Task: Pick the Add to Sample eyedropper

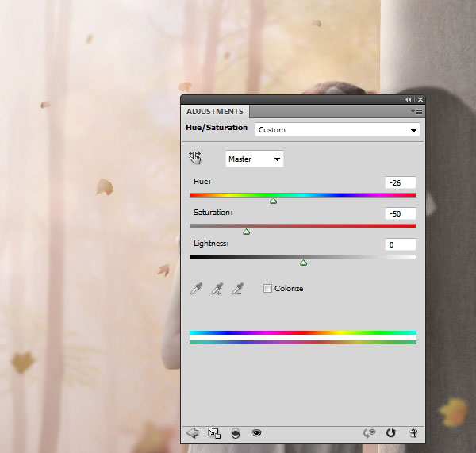Action: [217, 289]
